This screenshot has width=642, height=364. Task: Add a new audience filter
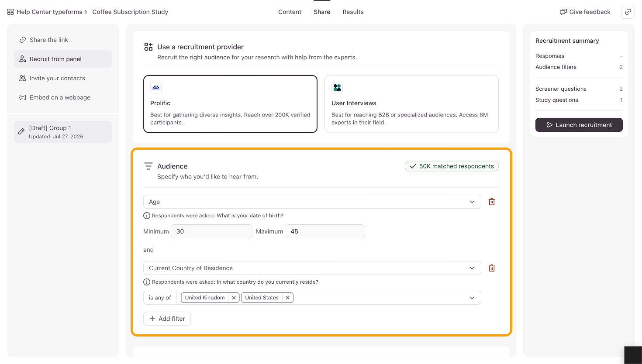point(167,319)
